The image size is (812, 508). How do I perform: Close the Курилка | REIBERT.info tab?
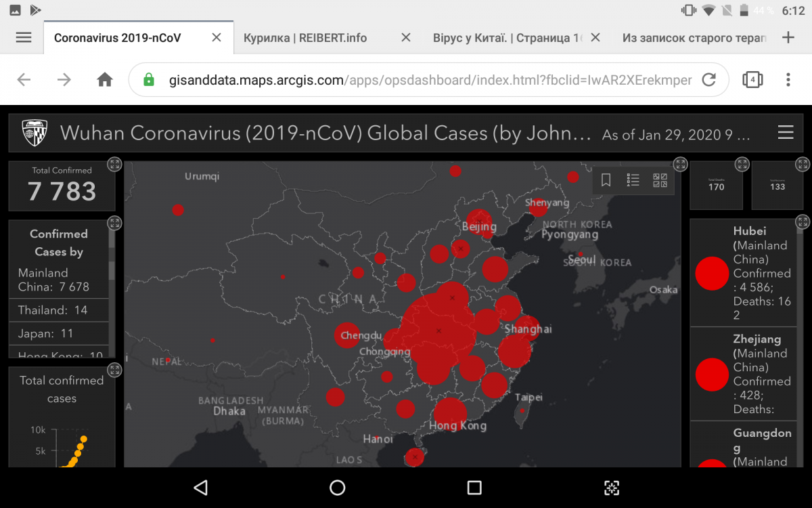[x=406, y=37]
